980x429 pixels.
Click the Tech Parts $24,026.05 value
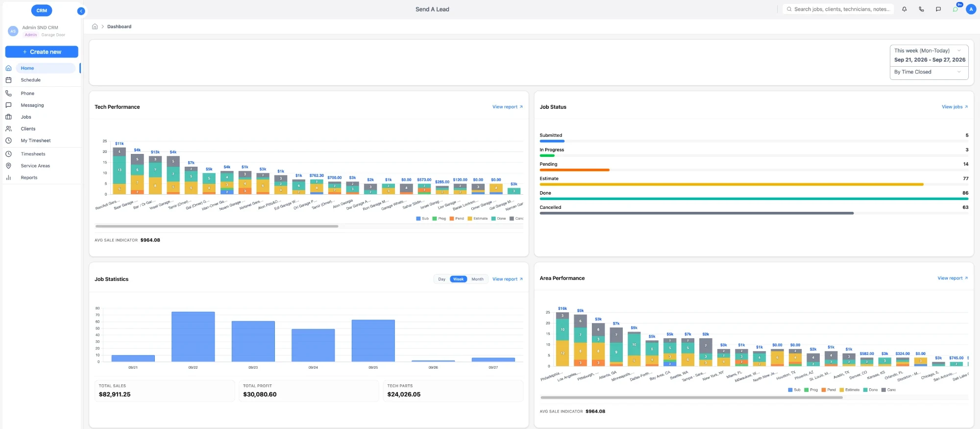pyautogui.click(x=404, y=395)
